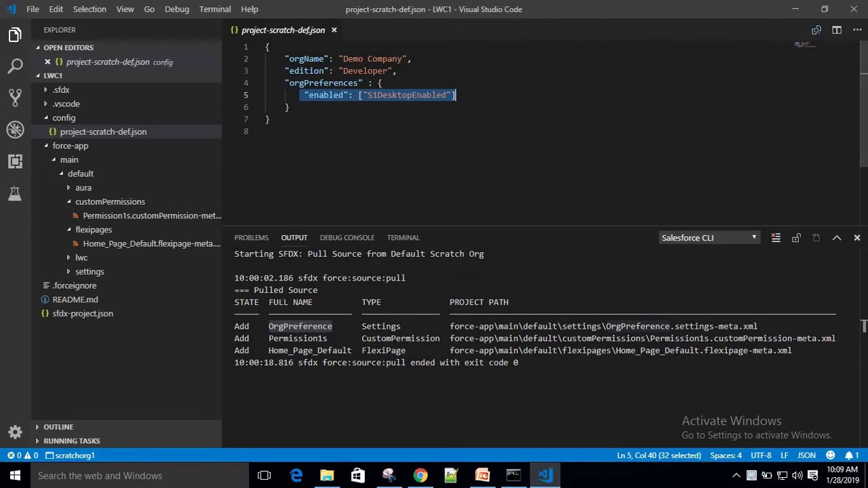The height and width of the screenshot is (488, 868).
Task: Open the Edit menu
Action: coord(56,9)
